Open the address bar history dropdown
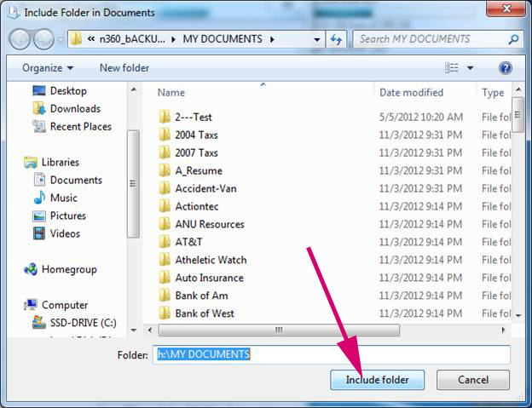 click(317, 39)
